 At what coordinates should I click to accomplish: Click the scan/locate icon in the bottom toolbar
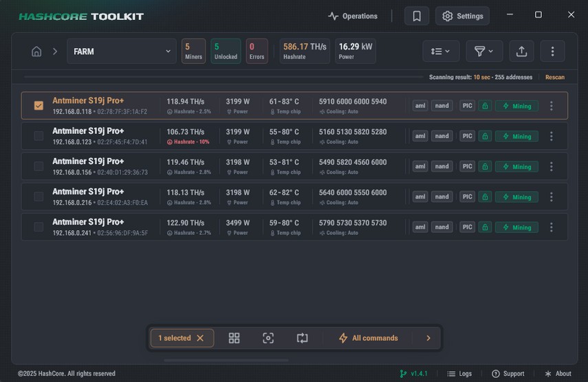click(268, 338)
